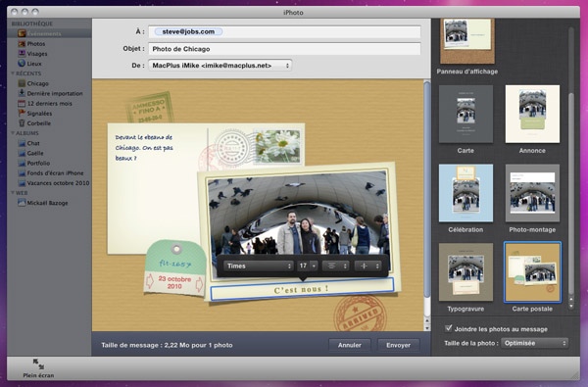The width and height of the screenshot is (588, 387).
Task: Open the De sender account dropdown
Action: click(x=220, y=66)
